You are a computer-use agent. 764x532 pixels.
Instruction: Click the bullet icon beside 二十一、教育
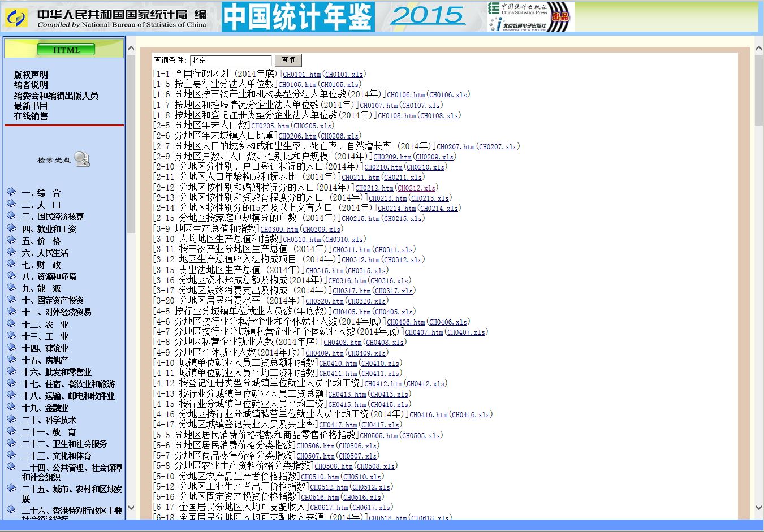(11, 431)
